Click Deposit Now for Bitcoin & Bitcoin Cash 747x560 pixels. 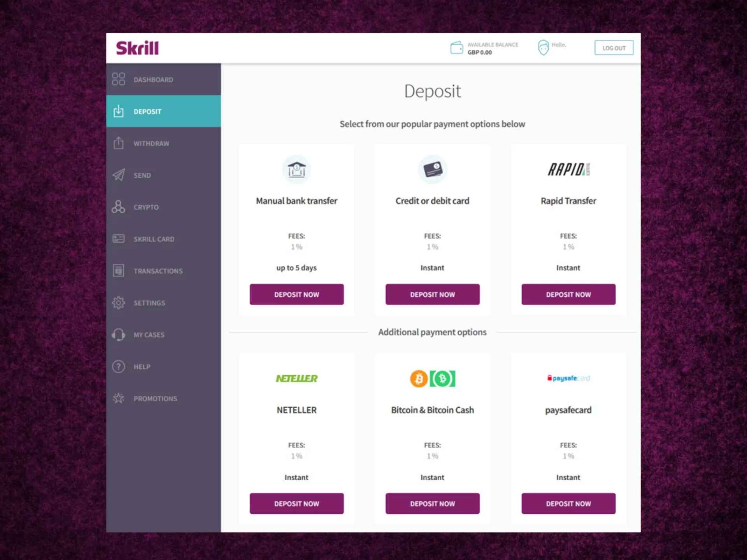click(432, 504)
